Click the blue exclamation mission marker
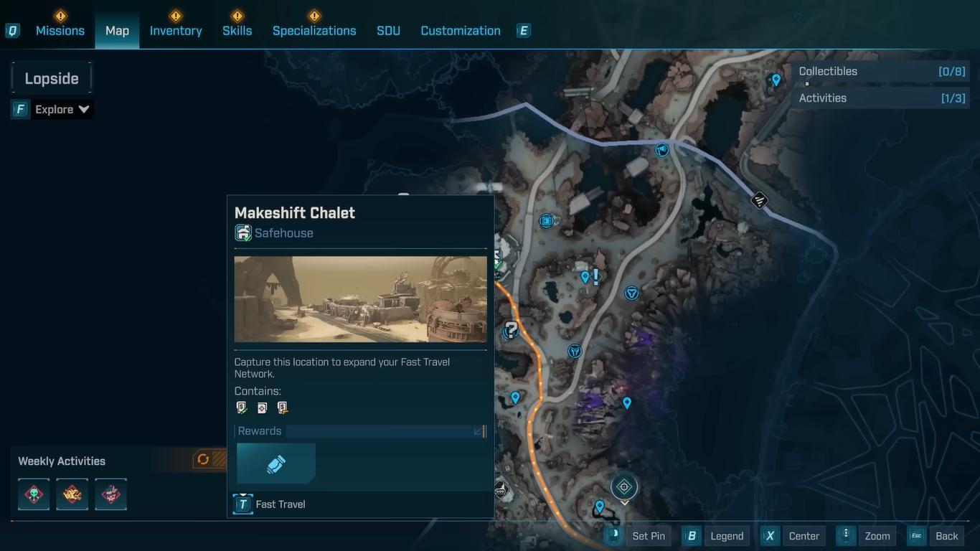Viewport: 980px width, 551px height. point(595,276)
